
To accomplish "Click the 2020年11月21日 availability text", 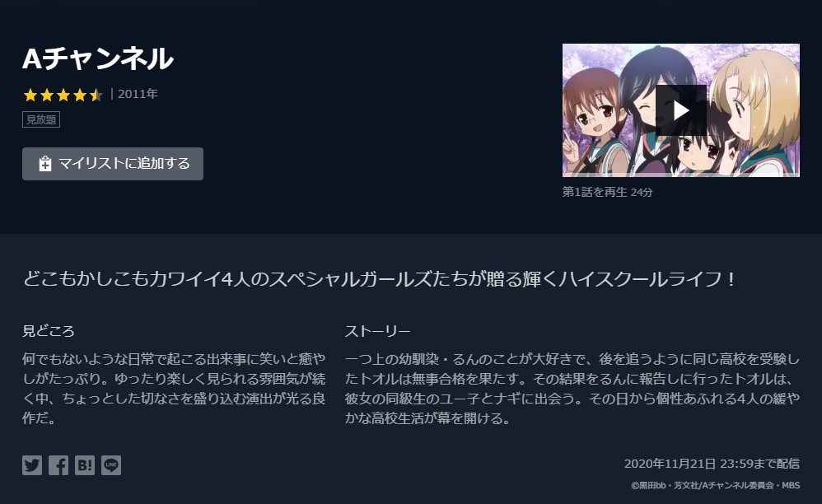I will (x=712, y=464).
